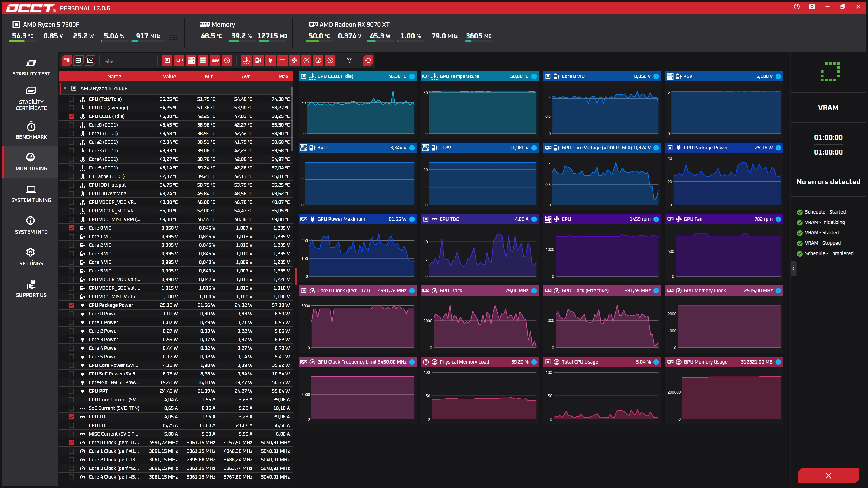Toggle the motherboard sensor filter icon

point(191,61)
